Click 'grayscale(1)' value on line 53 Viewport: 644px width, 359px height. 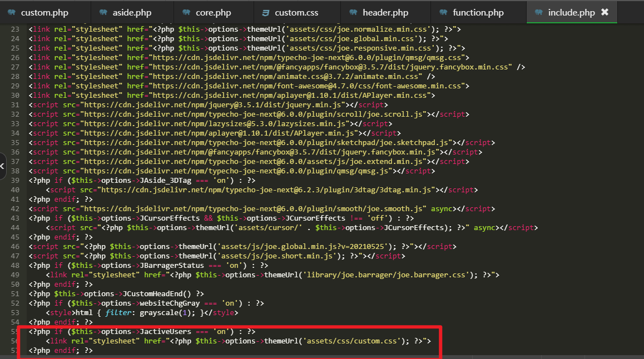(166, 312)
